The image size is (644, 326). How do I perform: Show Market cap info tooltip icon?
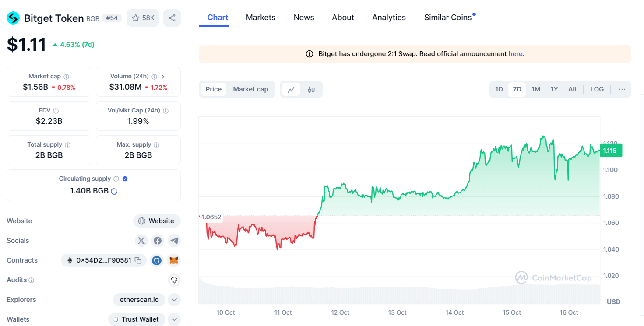(x=67, y=77)
